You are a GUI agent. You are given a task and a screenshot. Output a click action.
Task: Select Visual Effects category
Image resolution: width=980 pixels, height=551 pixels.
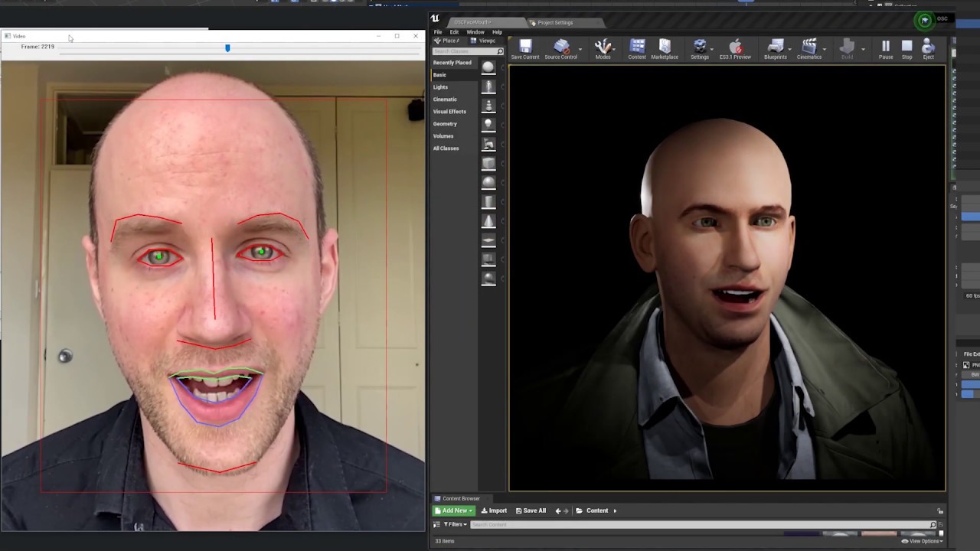point(450,112)
